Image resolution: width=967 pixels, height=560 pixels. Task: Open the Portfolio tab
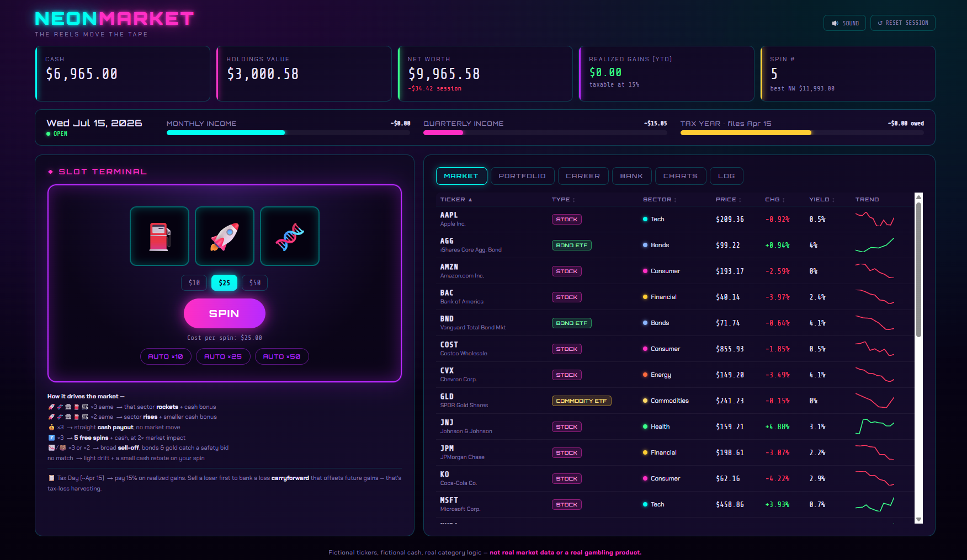tap(522, 176)
